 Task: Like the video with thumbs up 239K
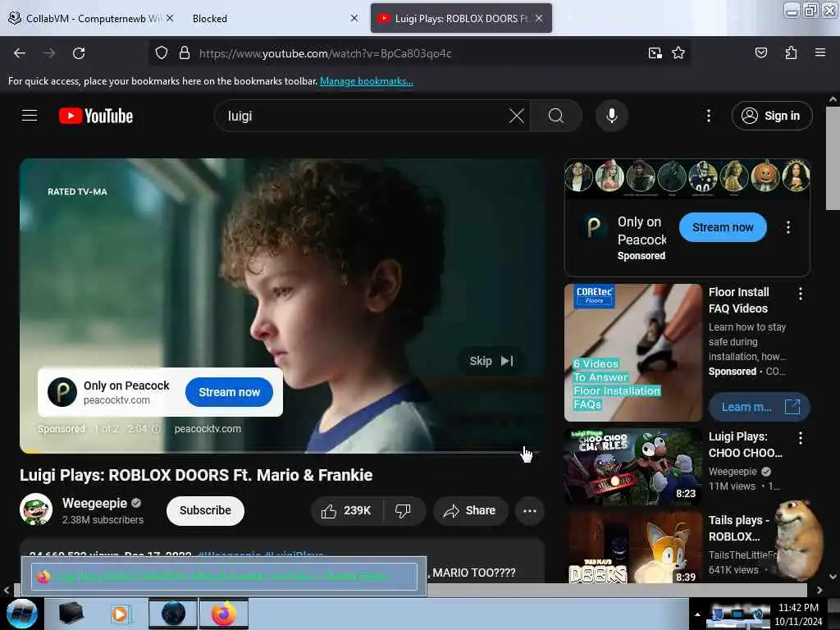click(x=347, y=510)
